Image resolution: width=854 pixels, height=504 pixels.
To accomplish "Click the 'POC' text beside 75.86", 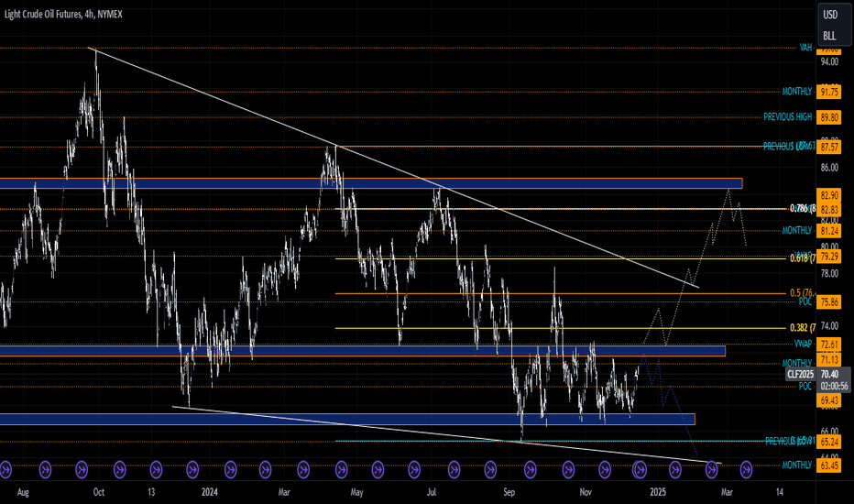I will pyautogui.click(x=805, y=301).
